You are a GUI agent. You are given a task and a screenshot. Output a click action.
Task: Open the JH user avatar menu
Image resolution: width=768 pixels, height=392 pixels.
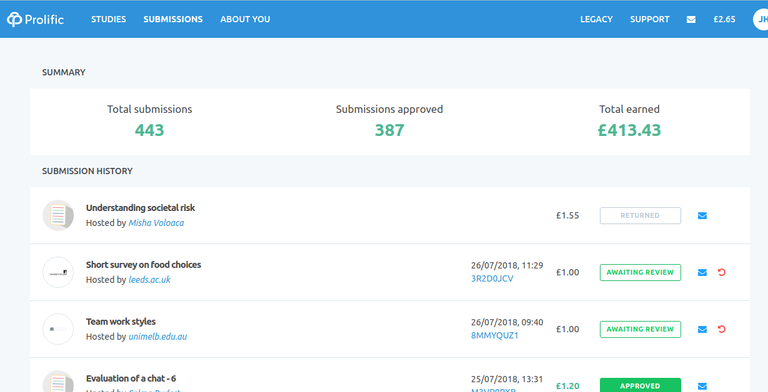click(761, 20)
